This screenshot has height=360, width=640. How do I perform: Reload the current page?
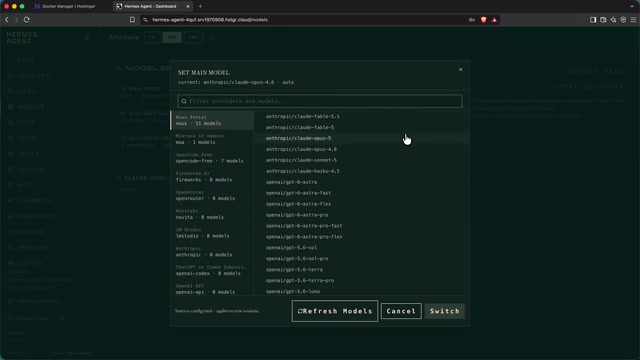(27, 20)
